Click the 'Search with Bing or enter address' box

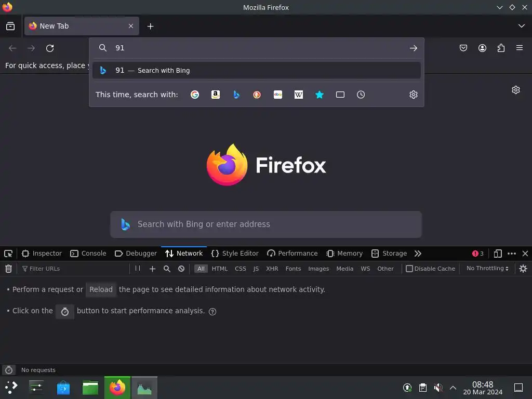coord(266,224)
